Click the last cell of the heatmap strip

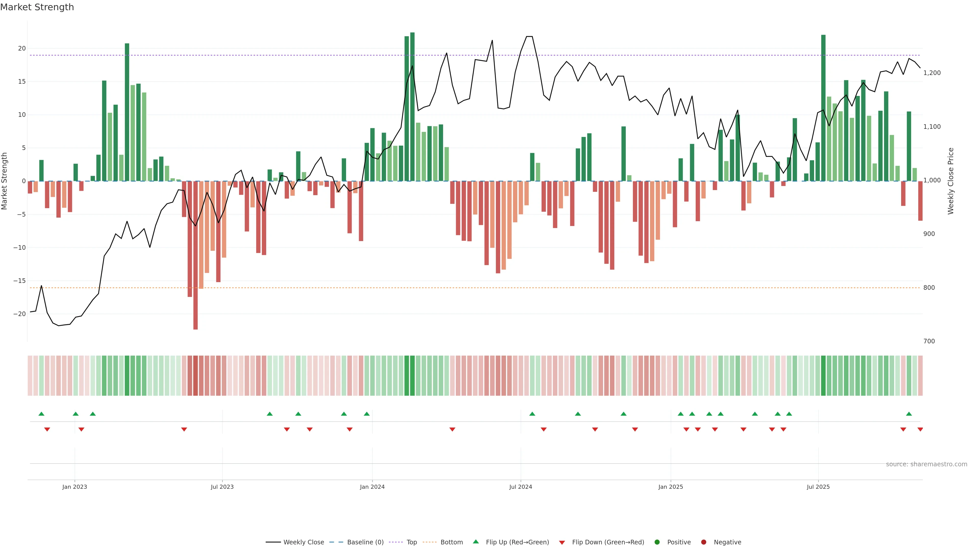tap(920, 376)
